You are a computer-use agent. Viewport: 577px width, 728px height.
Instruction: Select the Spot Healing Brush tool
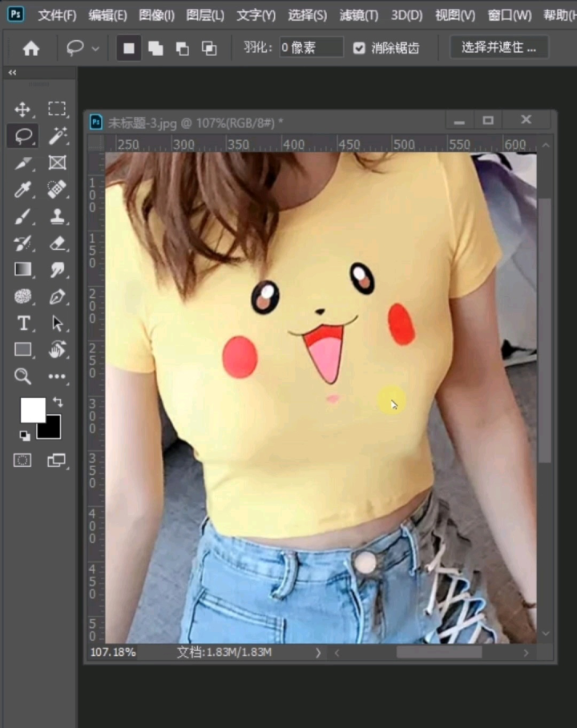[x=57, y=189]
